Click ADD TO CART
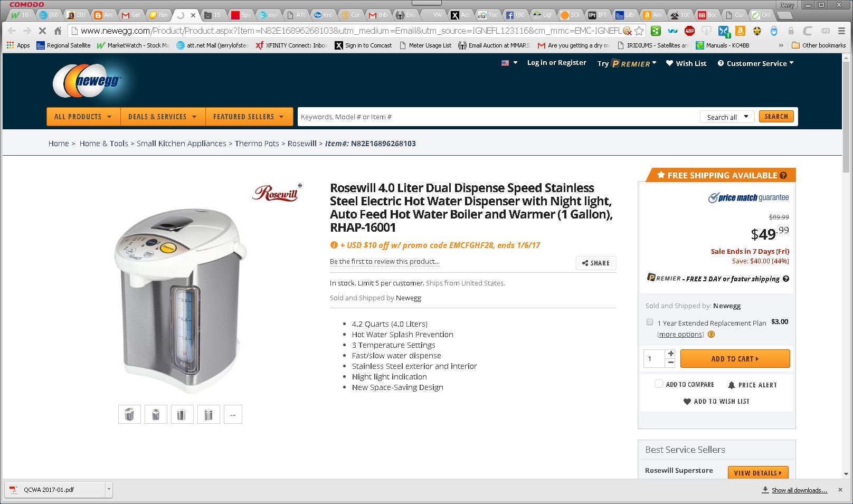The height and width of the screenshot is (504, 853). pos(735,359)
